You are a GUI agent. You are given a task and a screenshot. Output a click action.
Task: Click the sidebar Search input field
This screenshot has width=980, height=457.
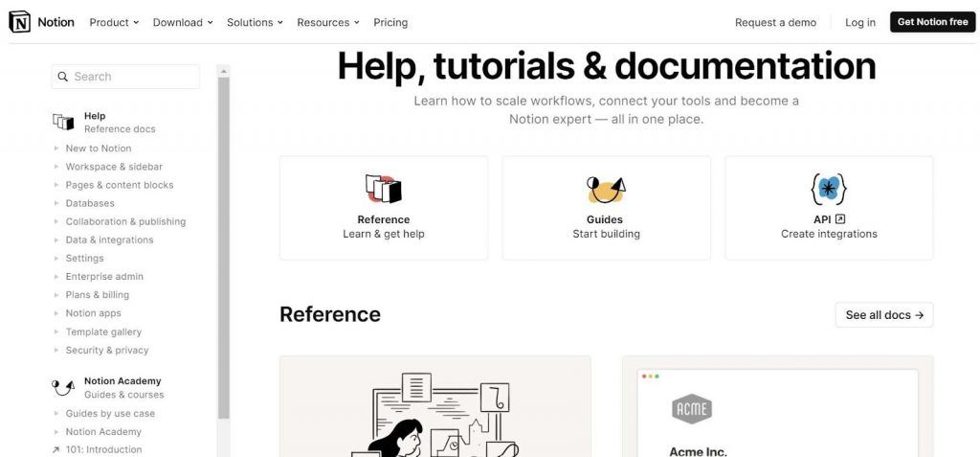pos(125,77)
